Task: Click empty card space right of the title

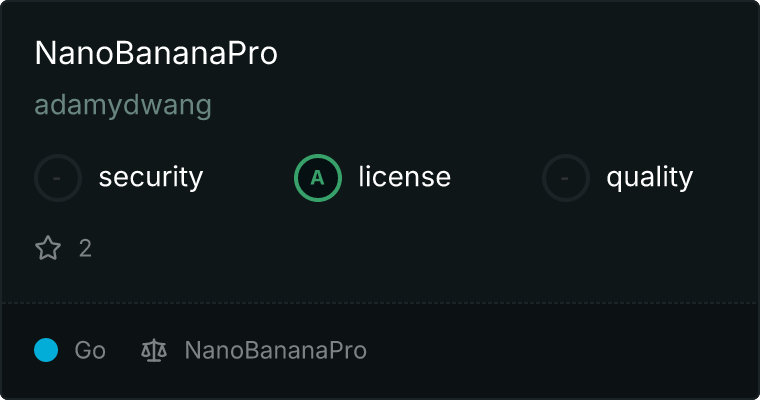Action: coord(520,54)
